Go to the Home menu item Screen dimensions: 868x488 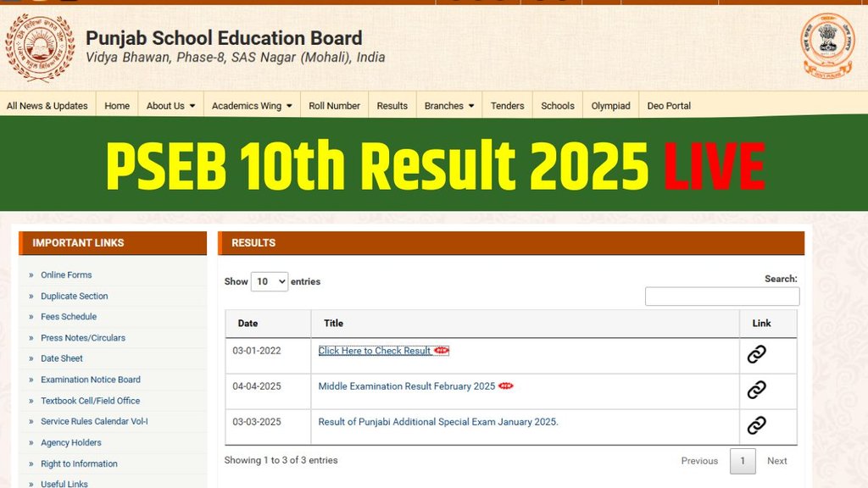coord(117,106)
